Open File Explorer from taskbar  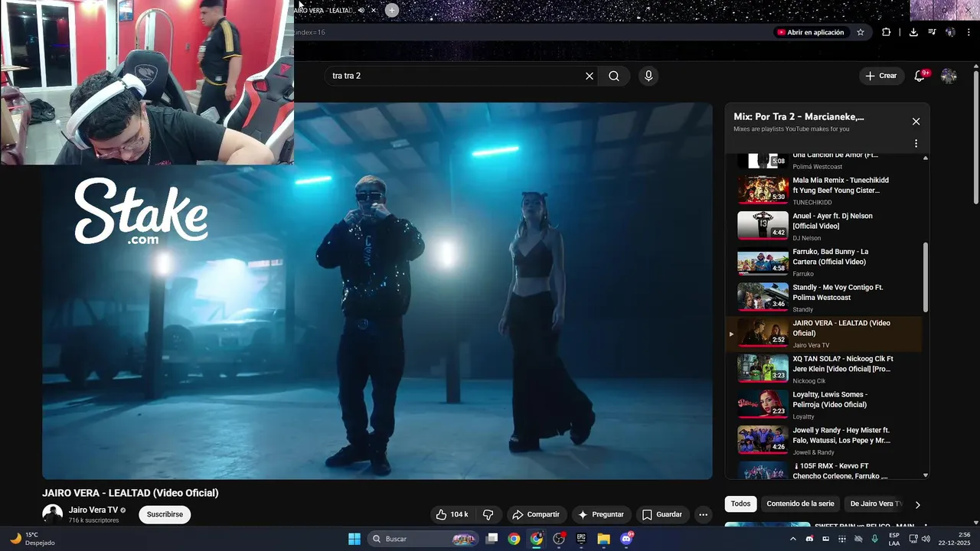pos(603,539)
